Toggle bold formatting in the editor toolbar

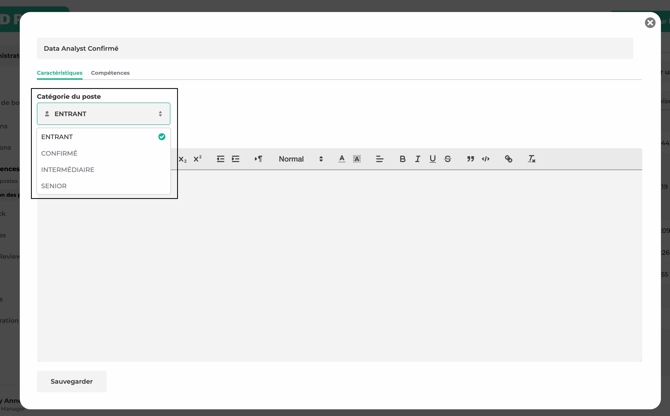403,159
